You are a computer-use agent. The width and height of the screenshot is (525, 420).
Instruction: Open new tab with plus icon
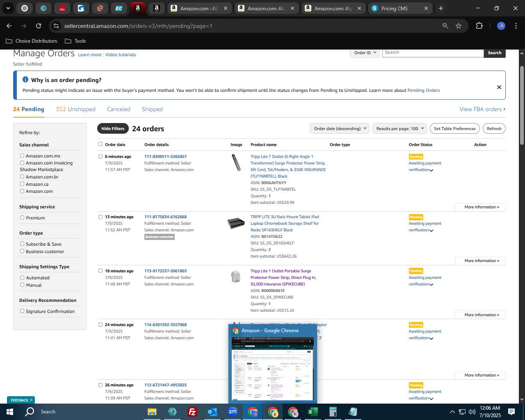tap(441, 8)
